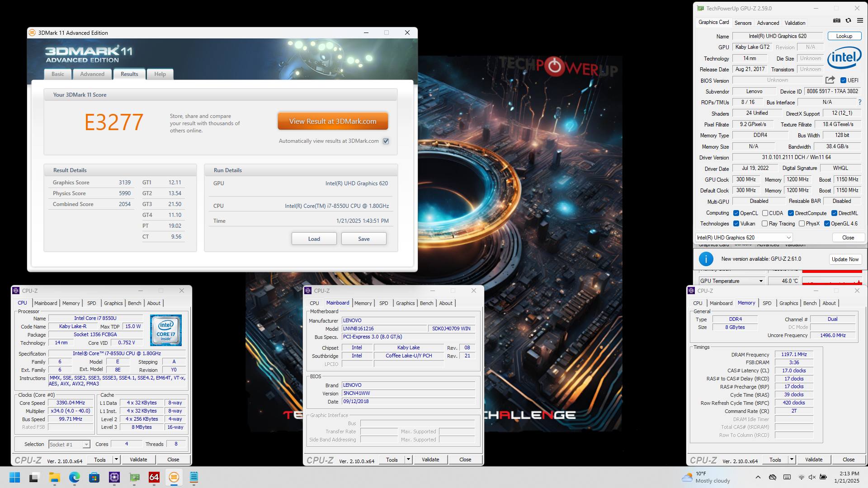Click the Bus Interface question mark icon

860,102
